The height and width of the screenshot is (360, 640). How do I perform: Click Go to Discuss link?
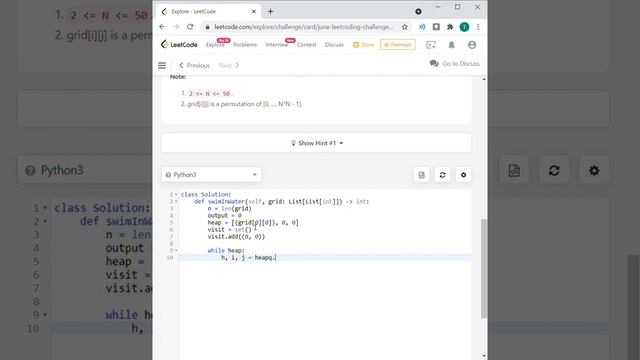[455, 64]
